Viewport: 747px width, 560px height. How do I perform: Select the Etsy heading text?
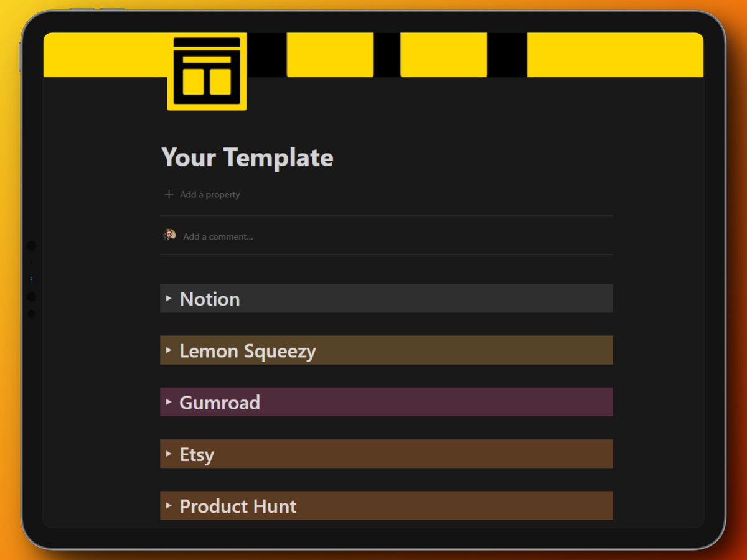197,455
